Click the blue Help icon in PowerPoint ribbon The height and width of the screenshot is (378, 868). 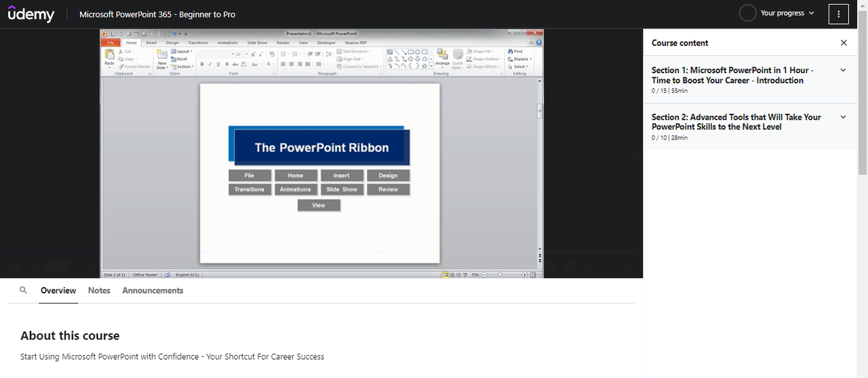(x=539, y=43)
